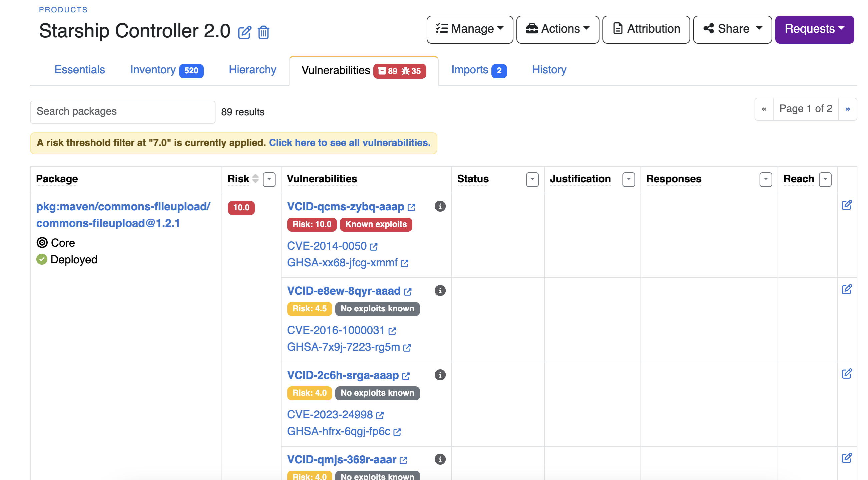Open the Requests dropdown menu

tap(814, 29)
